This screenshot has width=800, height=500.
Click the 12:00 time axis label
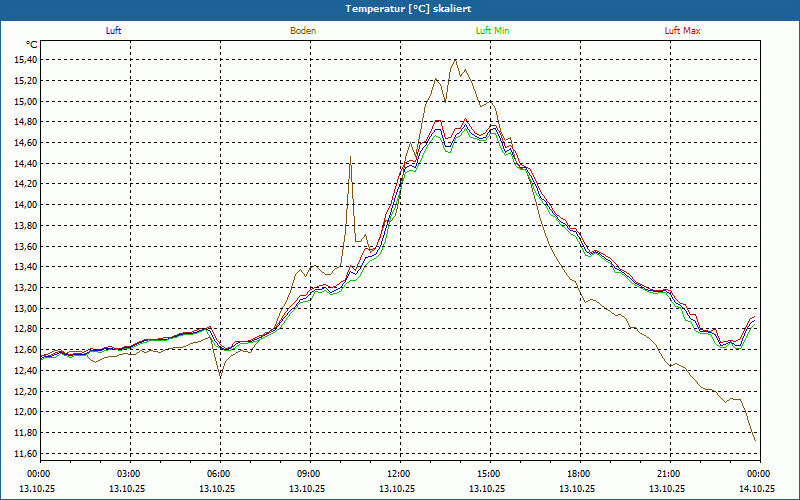coord(399,474)
